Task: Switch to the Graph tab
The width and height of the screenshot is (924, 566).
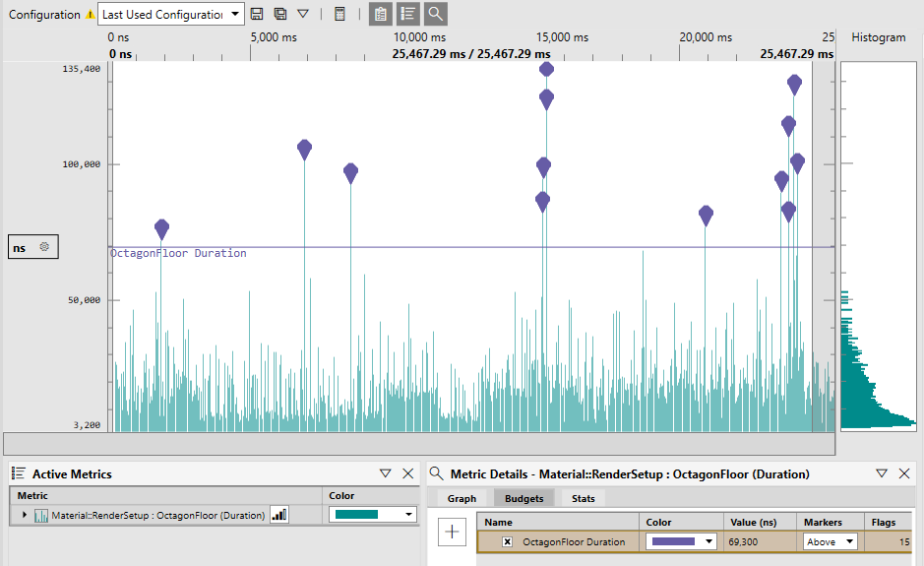Action: pos(462,499)
